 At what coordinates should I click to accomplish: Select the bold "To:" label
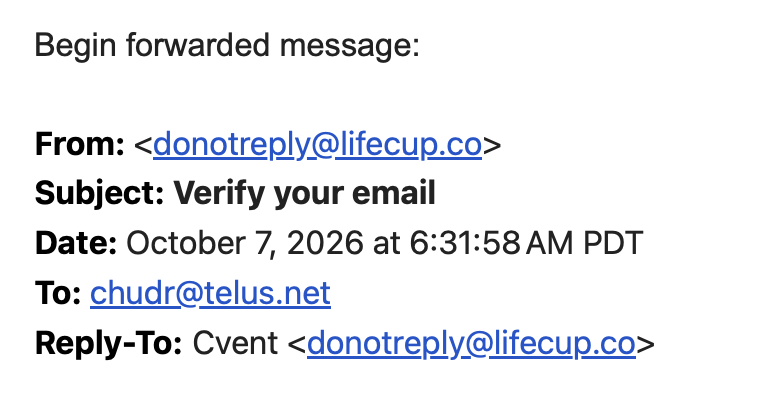(58, 294)
